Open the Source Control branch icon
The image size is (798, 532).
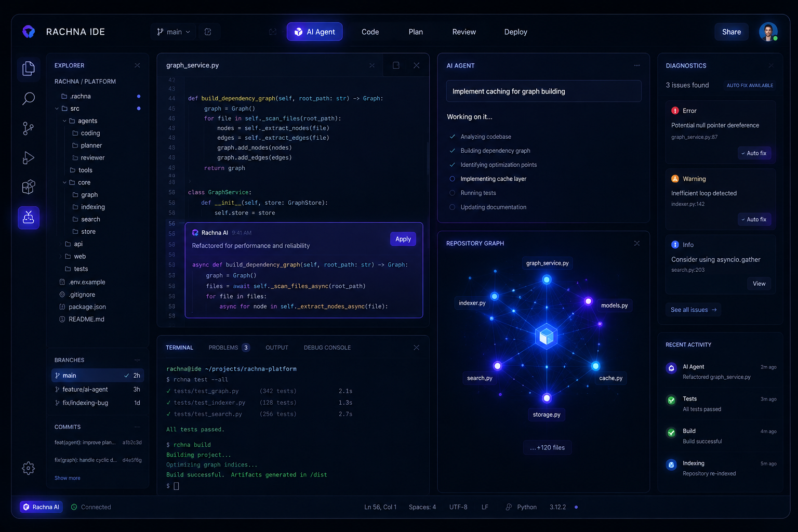point(29,128)
